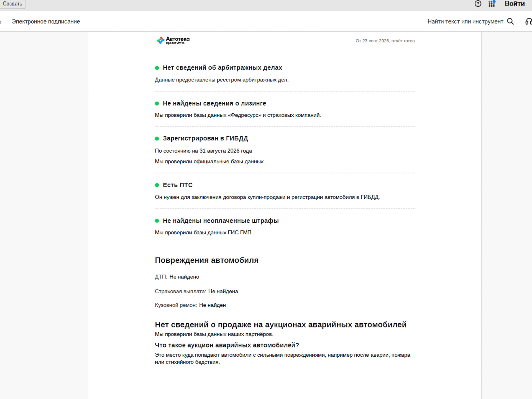Click the Автотека logo in document
Screen dimensions: 532x399
173,40
